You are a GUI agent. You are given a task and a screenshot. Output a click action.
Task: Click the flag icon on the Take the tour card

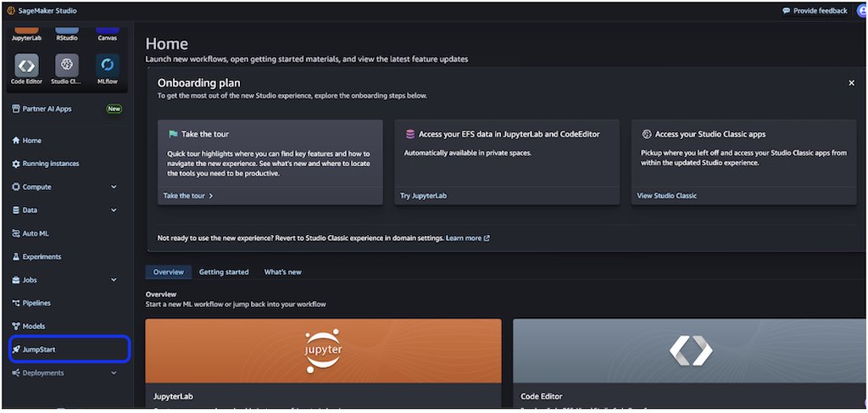173,134
